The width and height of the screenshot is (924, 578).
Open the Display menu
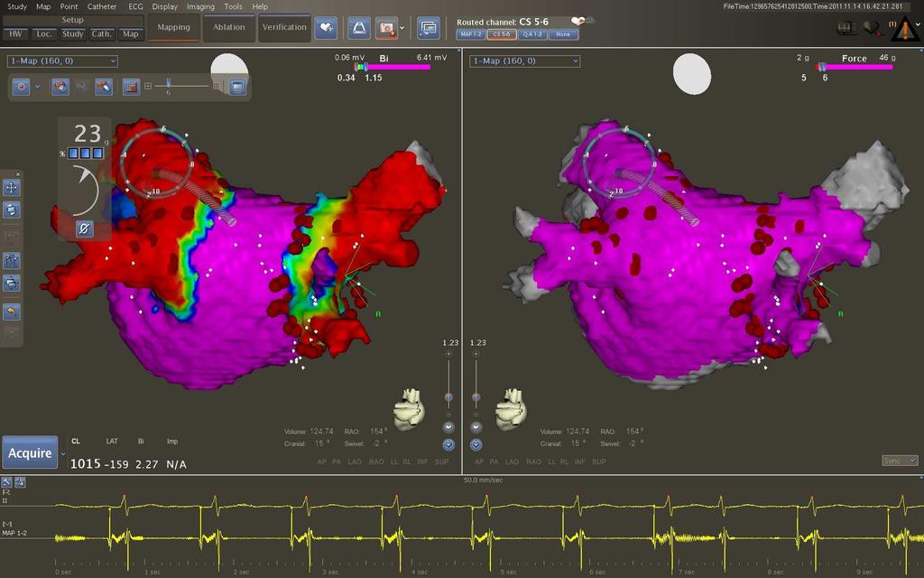click(164, 6)
